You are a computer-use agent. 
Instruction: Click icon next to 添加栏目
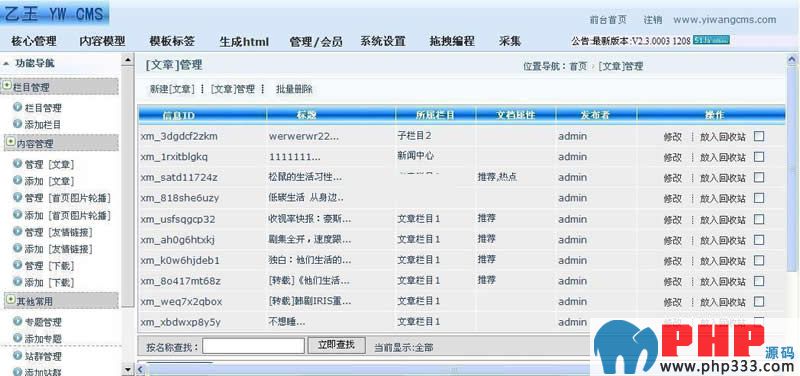(x=18, y=124)
